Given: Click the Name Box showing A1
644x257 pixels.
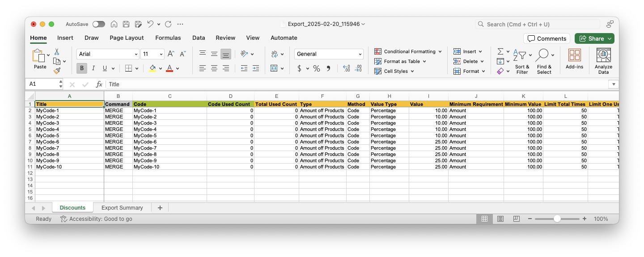Looking at the screenshot, I should click(42, 84).
